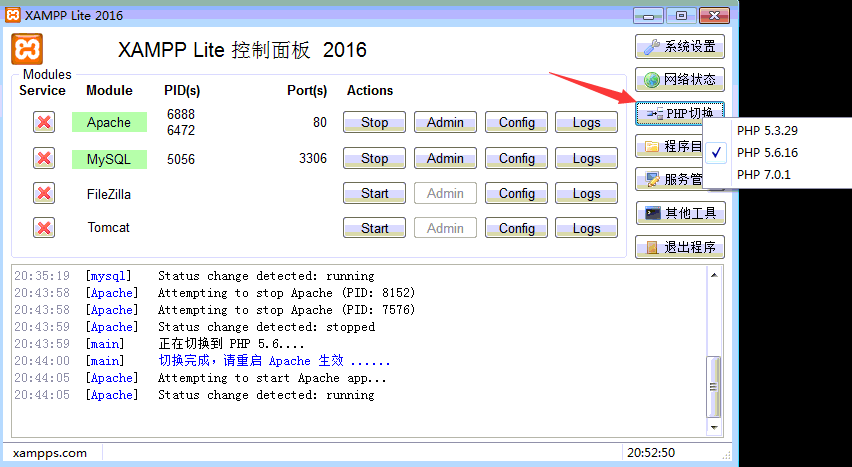This screenshot has width=852, height=467.
Task: Click the disabled FileZilla Admin button
Action: pyautogui.click(x=445, y=193)
